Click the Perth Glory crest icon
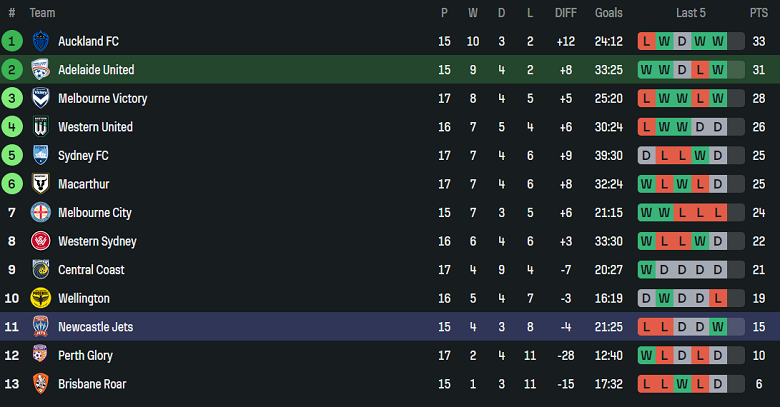 pos(41,355)
